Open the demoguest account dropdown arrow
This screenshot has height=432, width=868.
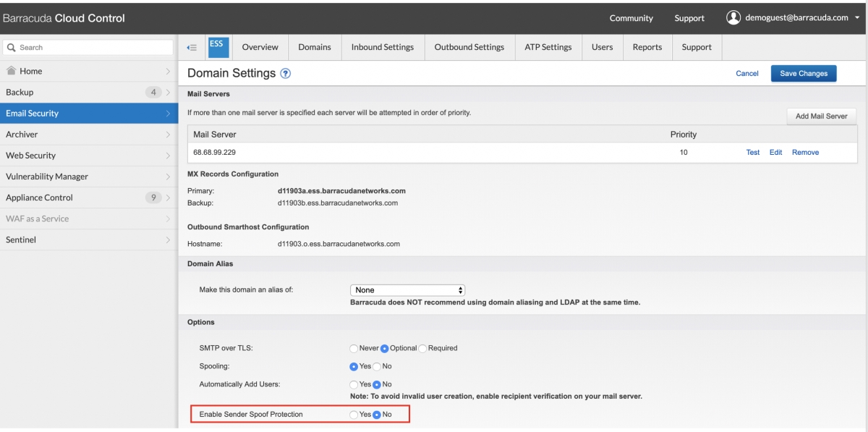856,18
